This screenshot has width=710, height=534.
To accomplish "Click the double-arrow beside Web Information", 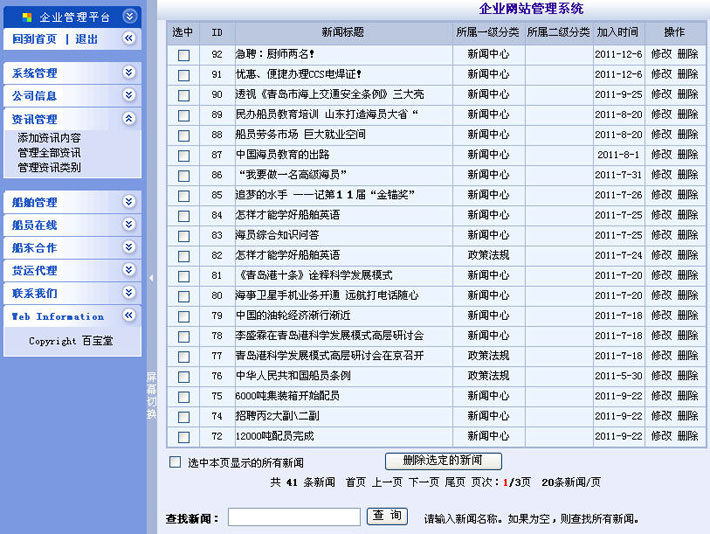I will tap(129, 315).
